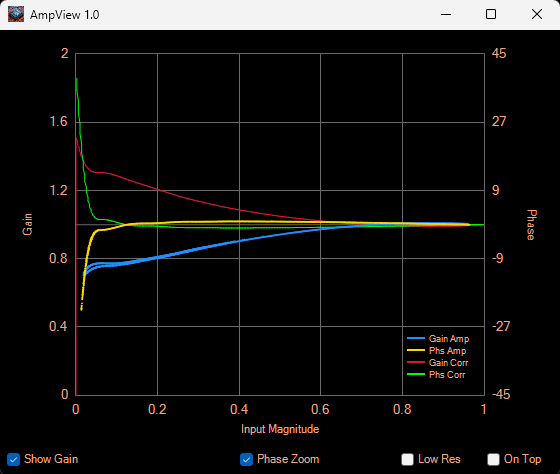560x474 pixels.
Task: Click the 1.6 gain axis value
Action: point(58,122)
